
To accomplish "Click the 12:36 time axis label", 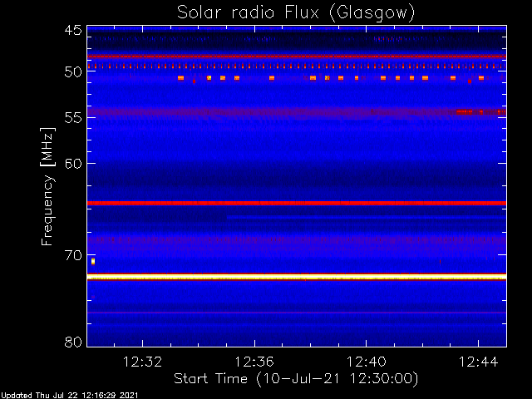I will coord(254,362).
